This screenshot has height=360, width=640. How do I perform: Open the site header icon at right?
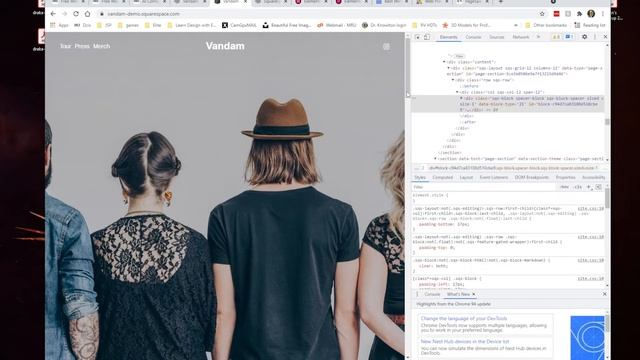[386, 47]
